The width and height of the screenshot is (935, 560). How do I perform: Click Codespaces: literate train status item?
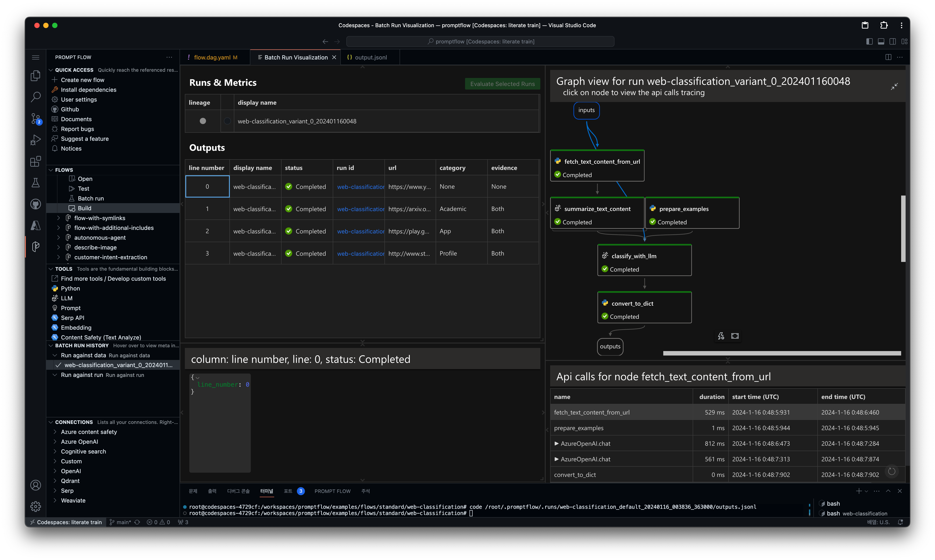click(66, 522)
